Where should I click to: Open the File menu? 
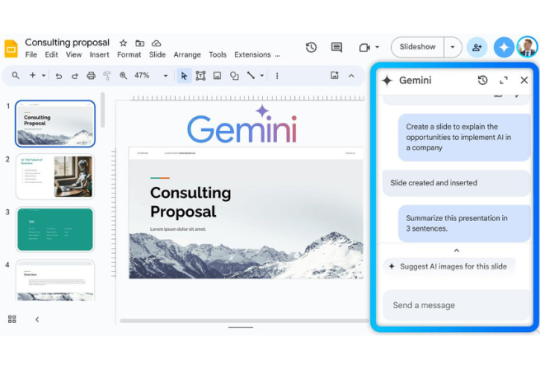click(x=31, y=55)
